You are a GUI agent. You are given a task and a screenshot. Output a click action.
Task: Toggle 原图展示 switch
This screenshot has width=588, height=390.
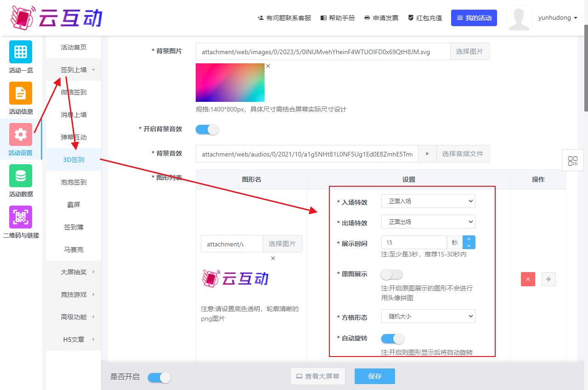pos(392,274)
